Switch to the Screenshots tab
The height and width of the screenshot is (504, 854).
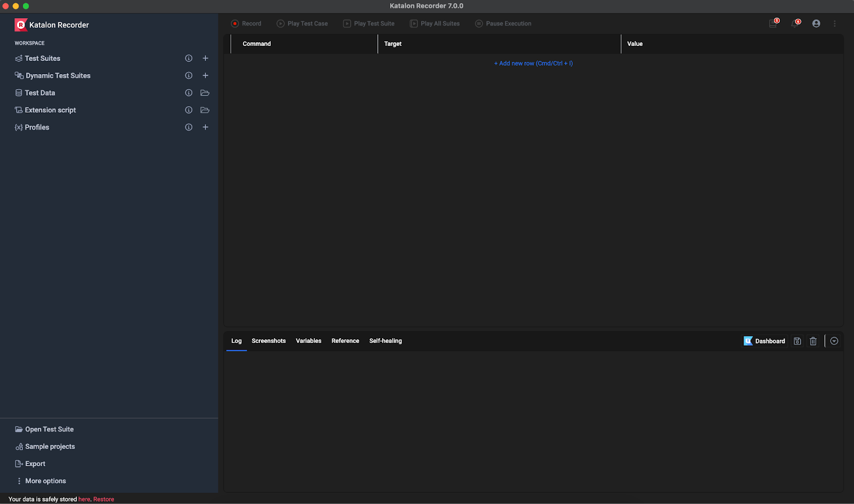coord(268,341)
